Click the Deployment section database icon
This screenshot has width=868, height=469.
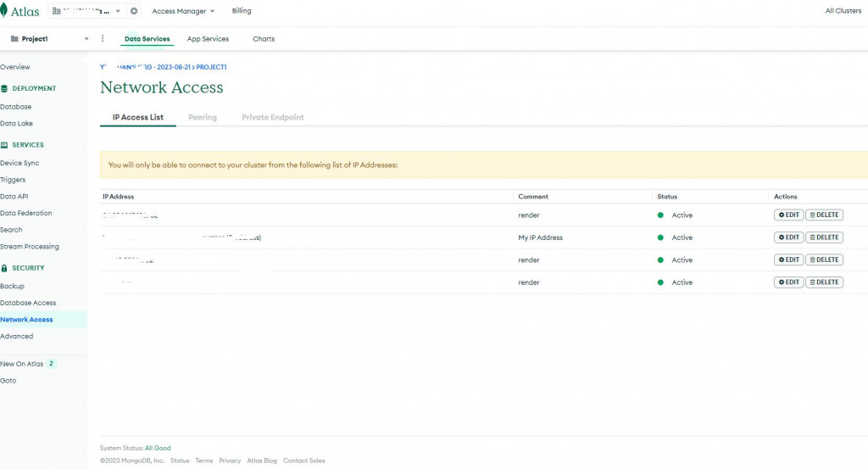click(x=4, y=88)
